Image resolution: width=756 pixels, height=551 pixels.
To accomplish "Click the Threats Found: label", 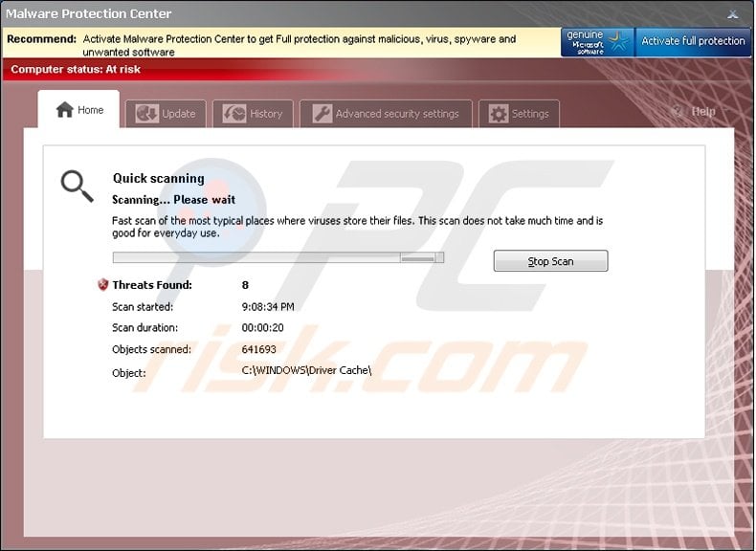I will [x=152, y=285].
